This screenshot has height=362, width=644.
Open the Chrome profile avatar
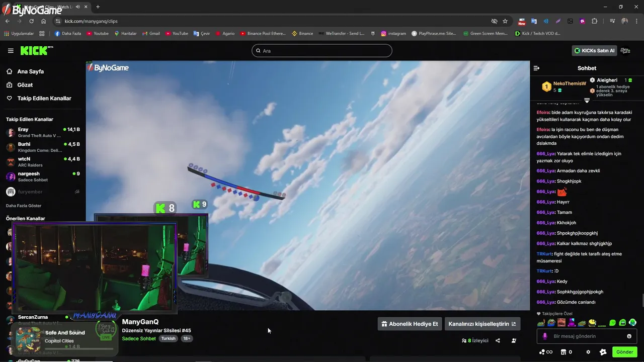(624, 21)
